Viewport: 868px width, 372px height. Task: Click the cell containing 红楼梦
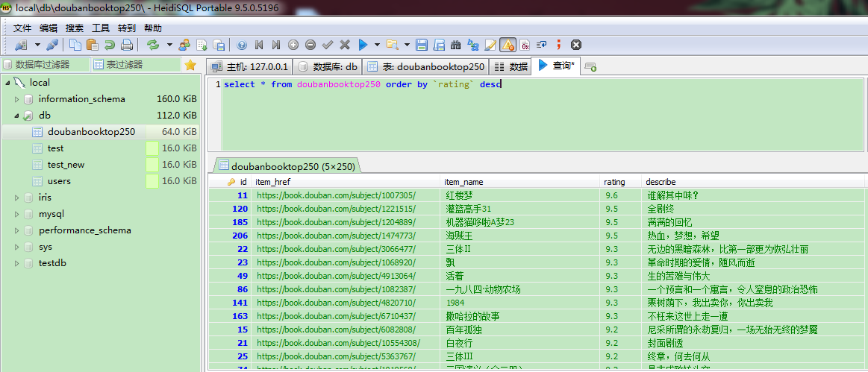(x=519, y=195)
